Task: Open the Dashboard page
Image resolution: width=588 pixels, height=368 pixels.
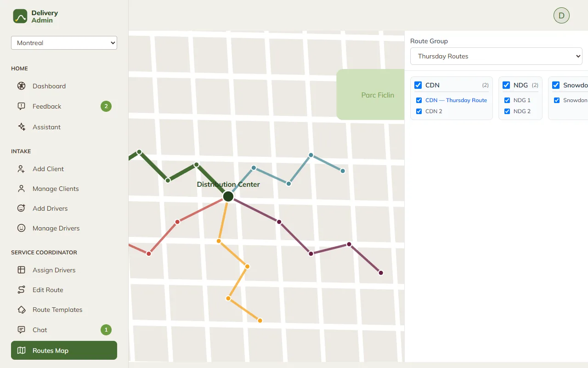Action: point(64,86)
